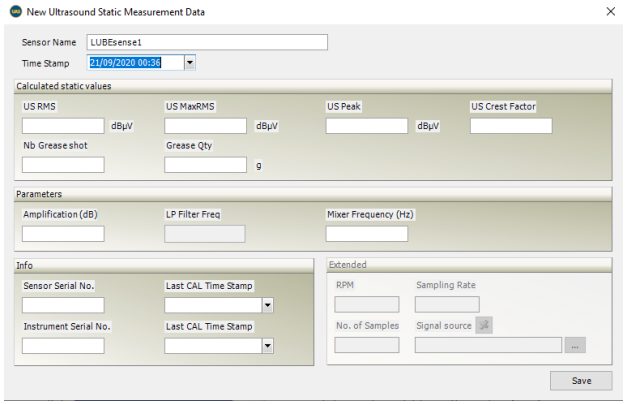This screenshot has width=627, height=404.
Task: Expand Last CAL Time Stamp beside Sensor Serial No.
Action: (267, 305)
